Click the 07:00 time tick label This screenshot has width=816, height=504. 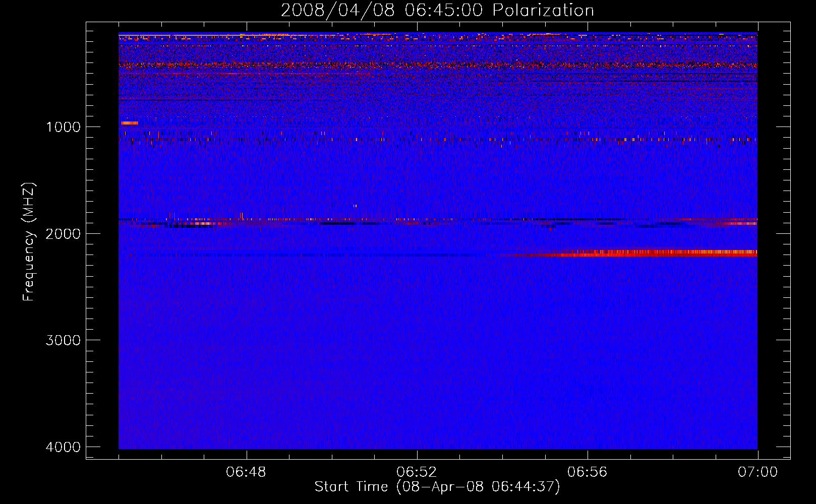click(757, 472)
